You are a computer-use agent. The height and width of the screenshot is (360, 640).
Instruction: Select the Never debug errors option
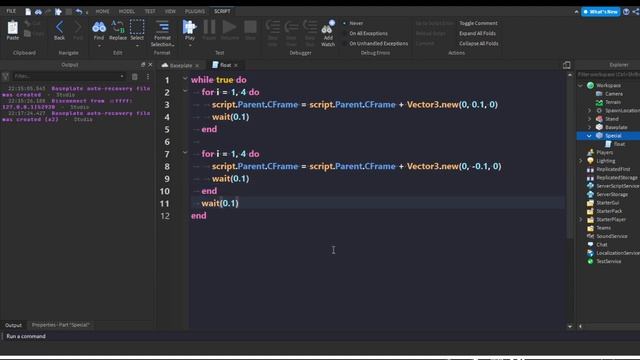(x=356, y=23)
